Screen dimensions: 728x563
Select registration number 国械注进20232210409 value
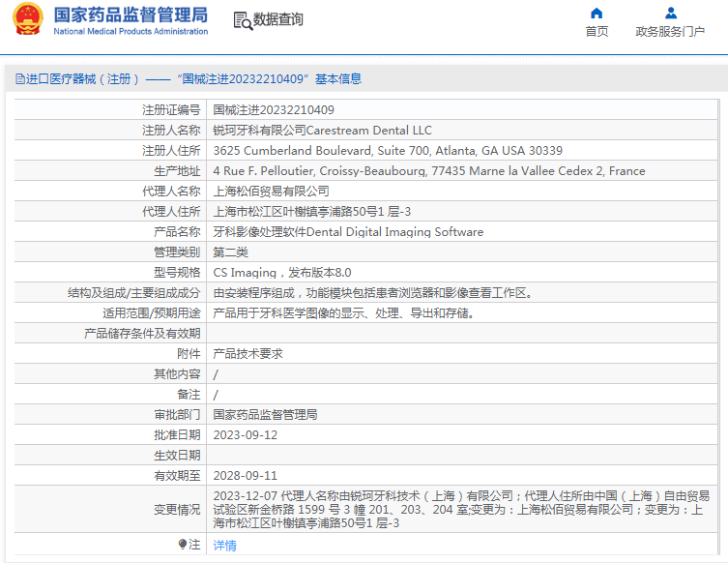tap(274, 110)
